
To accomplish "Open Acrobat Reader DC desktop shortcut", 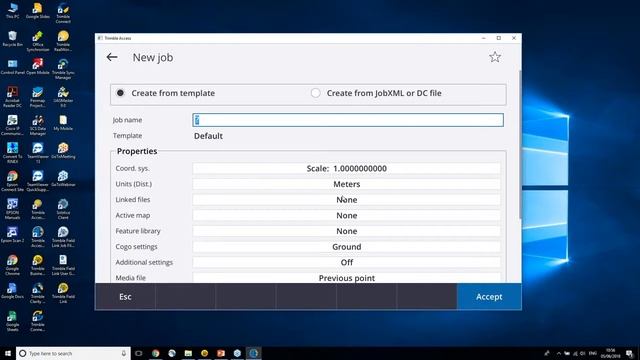I will 12,97.
